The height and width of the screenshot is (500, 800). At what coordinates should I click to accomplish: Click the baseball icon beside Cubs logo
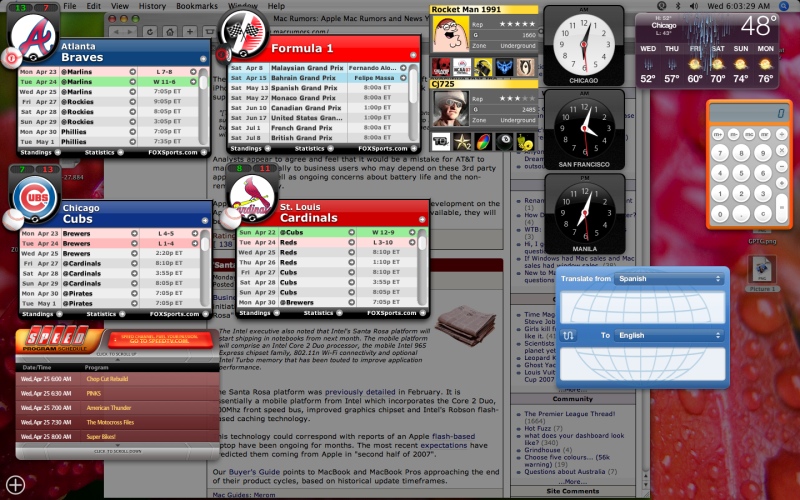click(13, 219)
